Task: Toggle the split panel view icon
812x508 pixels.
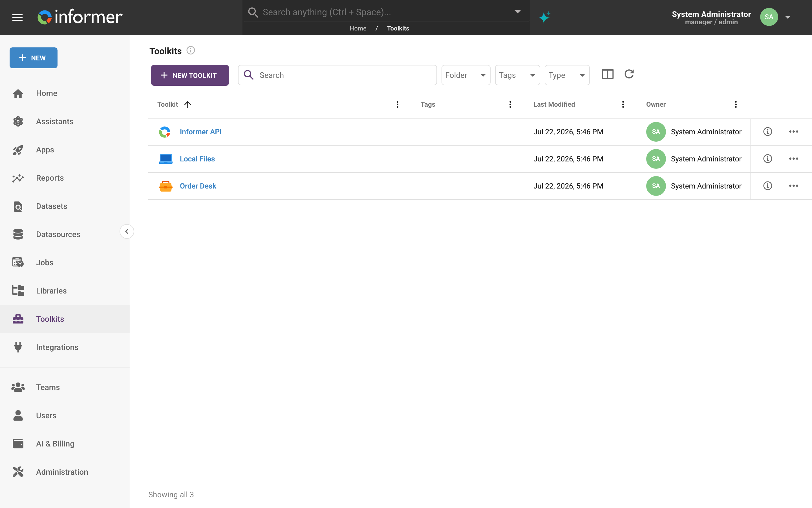Action: 607,74
